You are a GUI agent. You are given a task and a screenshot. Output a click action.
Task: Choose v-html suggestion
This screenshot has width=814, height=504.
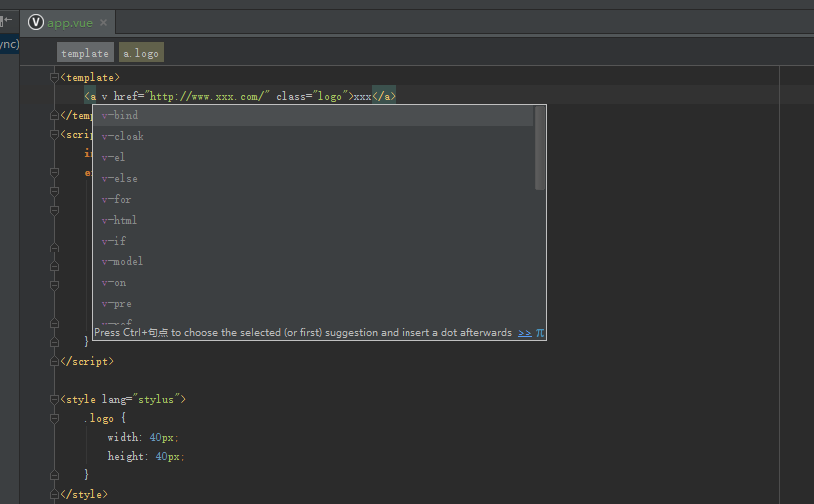(314, 220)
